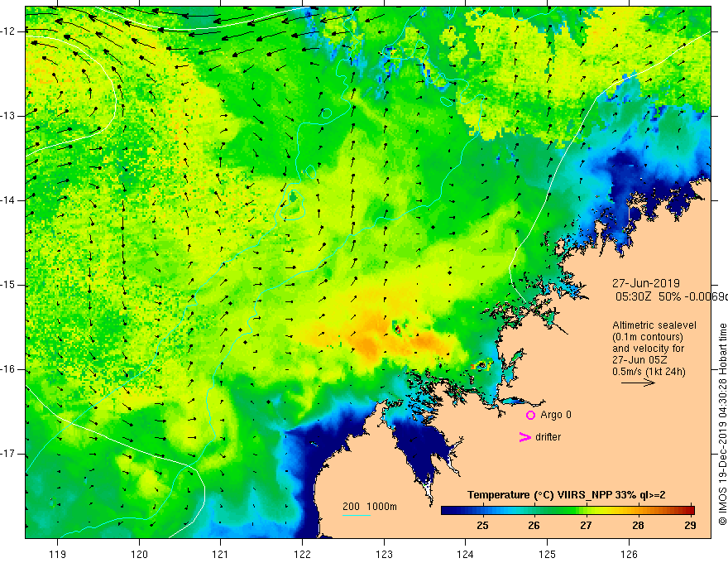The width and height of the screenshot is (728, 563).
Task: Click the 'Argo 0' legend label
Action: click(x=556, y=415)
